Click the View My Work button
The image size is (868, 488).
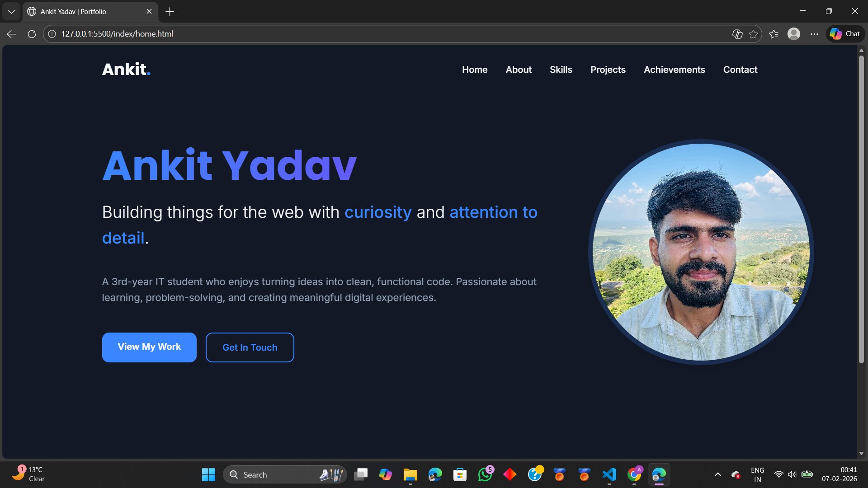pos(149,347)
